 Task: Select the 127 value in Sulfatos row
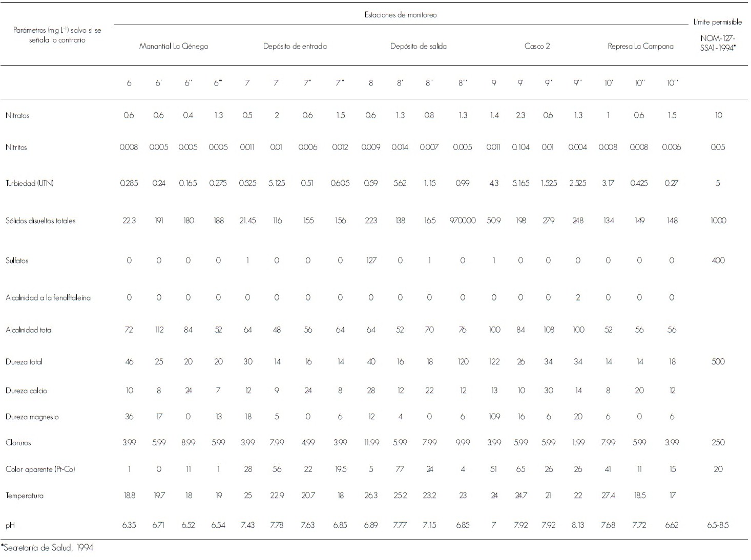(371, 261)
